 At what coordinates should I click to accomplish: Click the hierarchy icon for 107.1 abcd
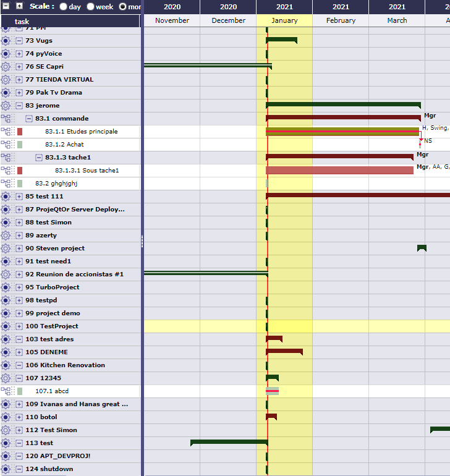pos(6,391)
